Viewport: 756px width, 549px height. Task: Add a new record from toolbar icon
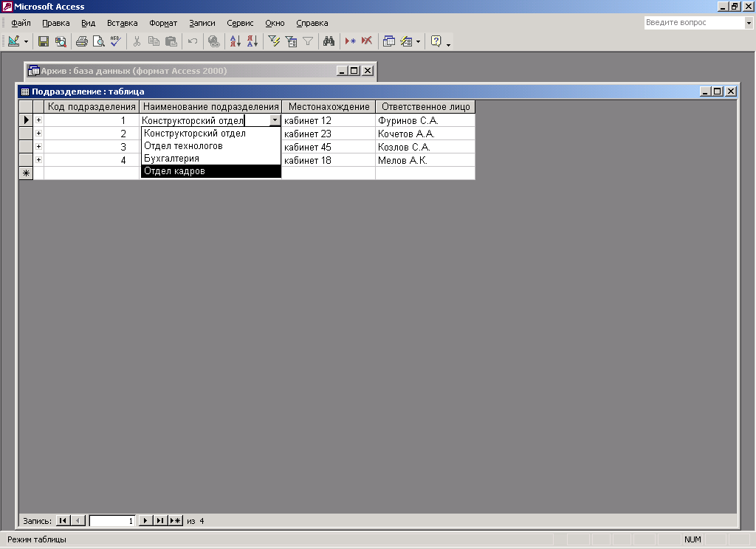pos(351,41)
